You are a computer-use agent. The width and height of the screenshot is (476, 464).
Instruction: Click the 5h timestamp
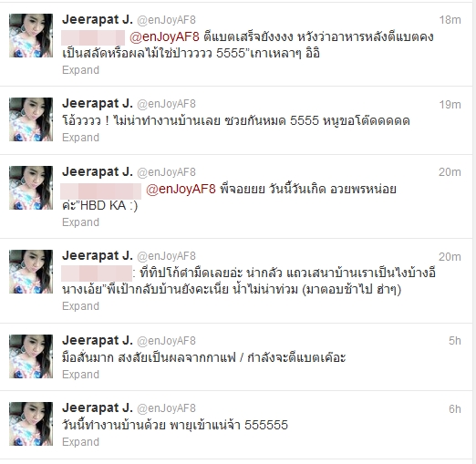point(455,341)
